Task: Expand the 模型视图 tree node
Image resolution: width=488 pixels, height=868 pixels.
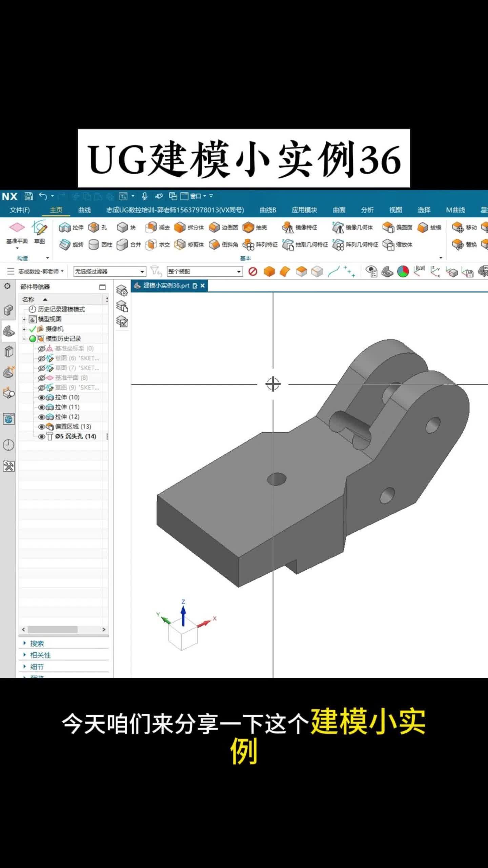Action: tap(24, 319)
